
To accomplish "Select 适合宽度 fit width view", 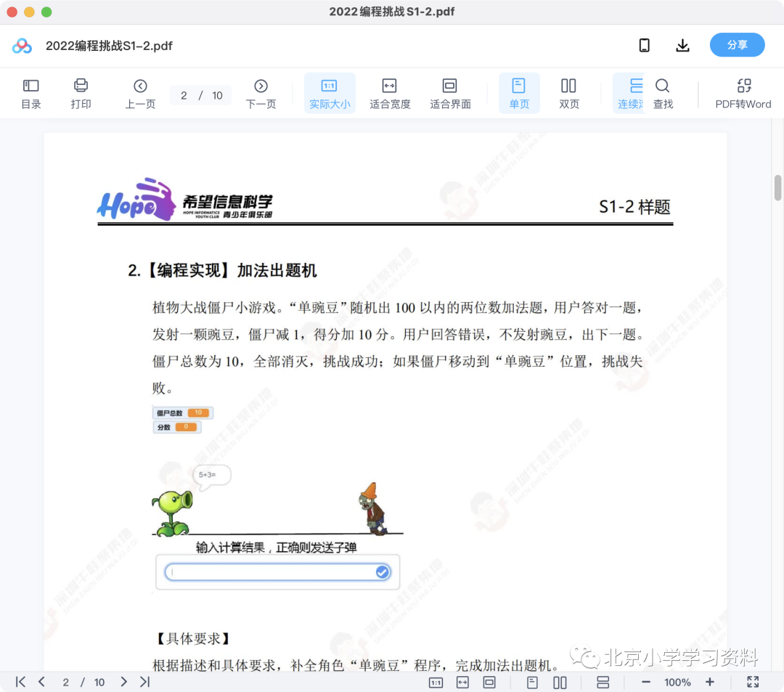I will click(x=390, y=94).
